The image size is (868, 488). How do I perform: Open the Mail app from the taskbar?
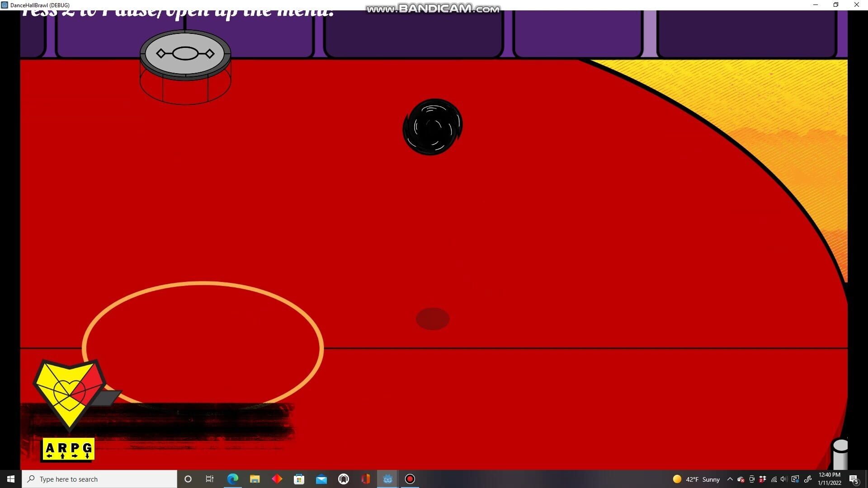[x=321, y=479]
